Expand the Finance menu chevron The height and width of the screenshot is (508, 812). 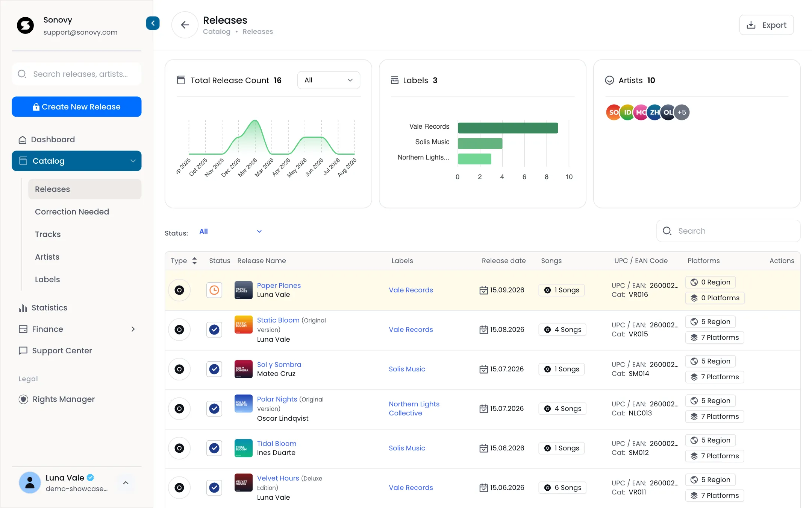pos(133,329)
